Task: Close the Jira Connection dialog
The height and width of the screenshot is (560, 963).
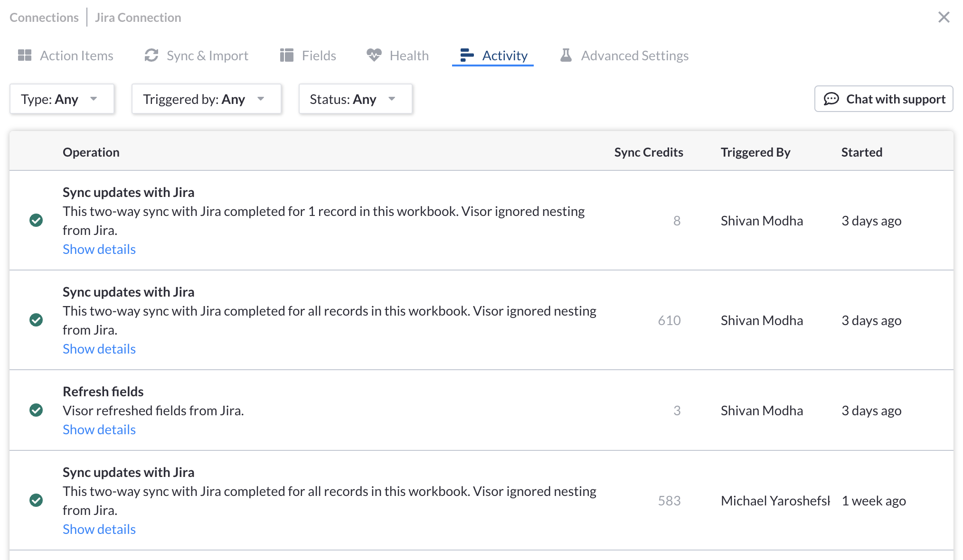Action: [x=944, y=17]
